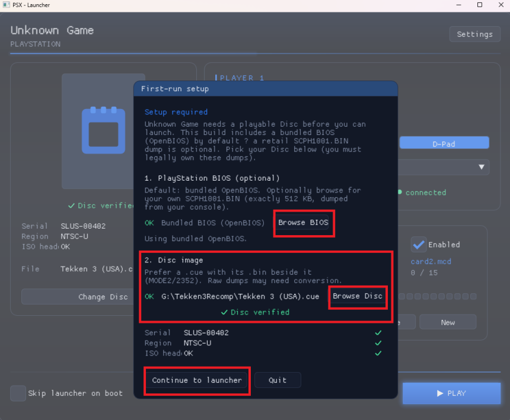Continue to launcher from setup dialog
The height and width of the screenshot is (420, 510).
click(197, 380)
